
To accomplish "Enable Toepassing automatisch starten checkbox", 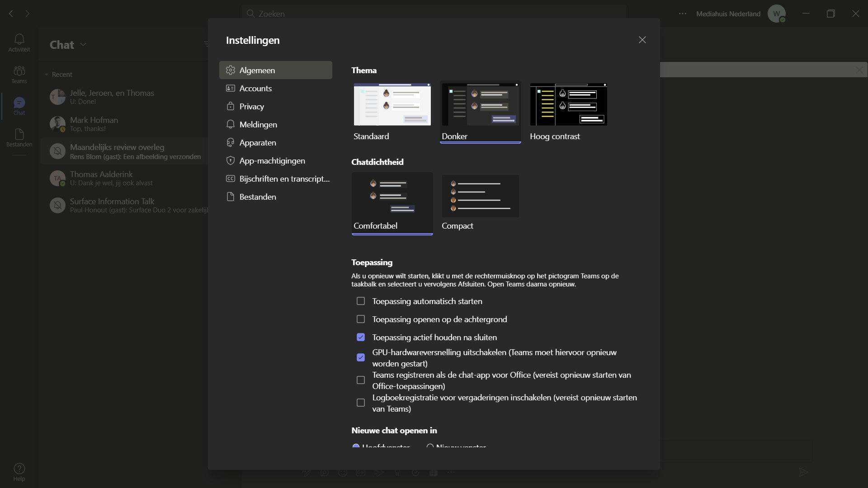I will pos(360,301).
